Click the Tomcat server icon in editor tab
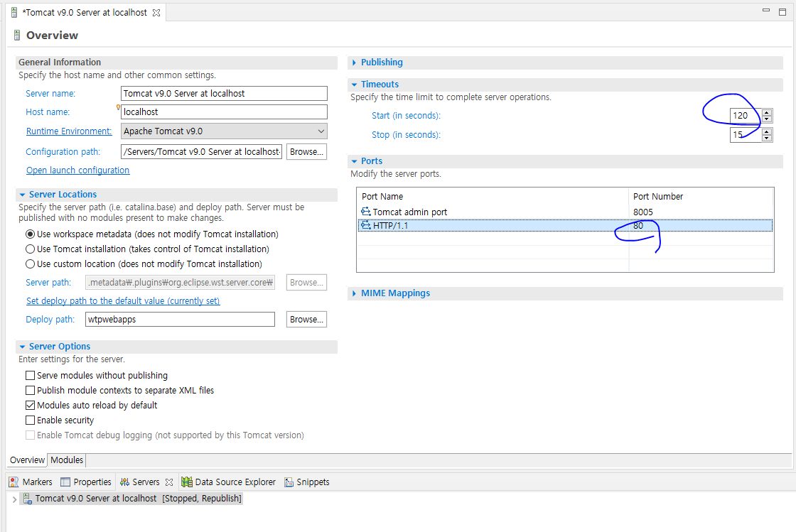Image resolution: width=796 pixels, height=532 pixels. (x=14, y=12)
